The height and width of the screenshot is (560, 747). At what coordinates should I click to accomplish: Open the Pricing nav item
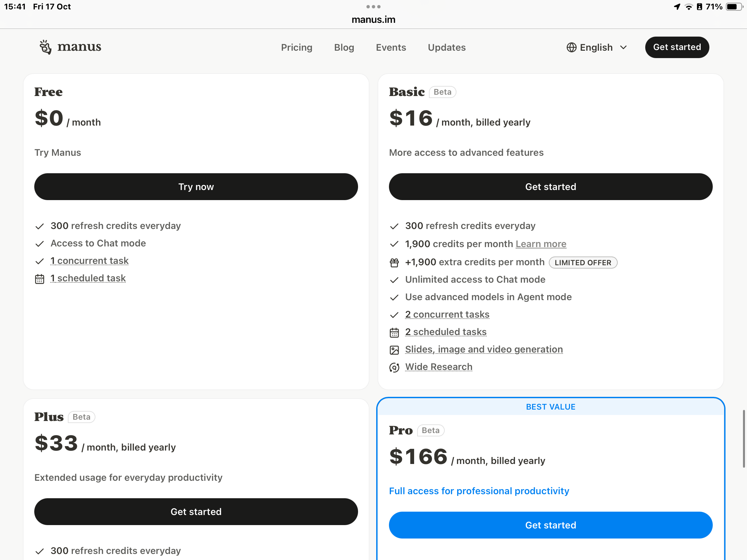(x=296, y=47)
